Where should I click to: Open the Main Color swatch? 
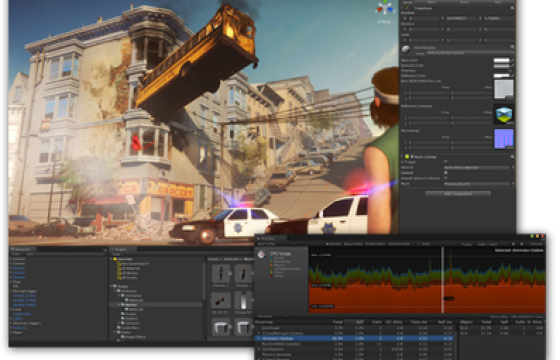[501, 60]
